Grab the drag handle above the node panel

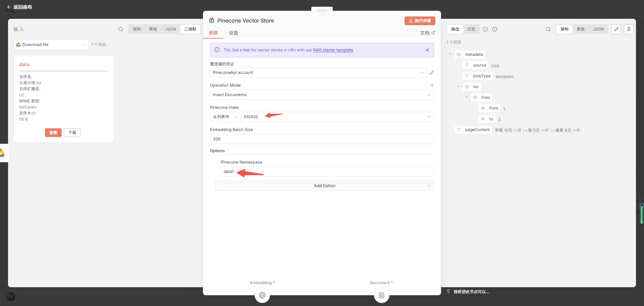322,10
